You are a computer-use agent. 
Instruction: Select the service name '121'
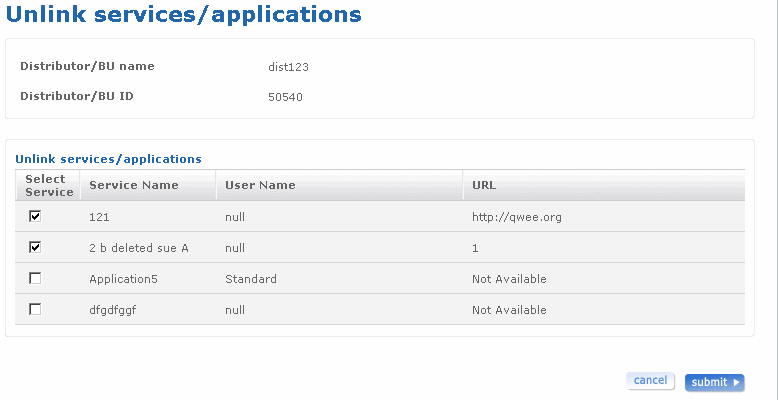[x=99, y=217]
